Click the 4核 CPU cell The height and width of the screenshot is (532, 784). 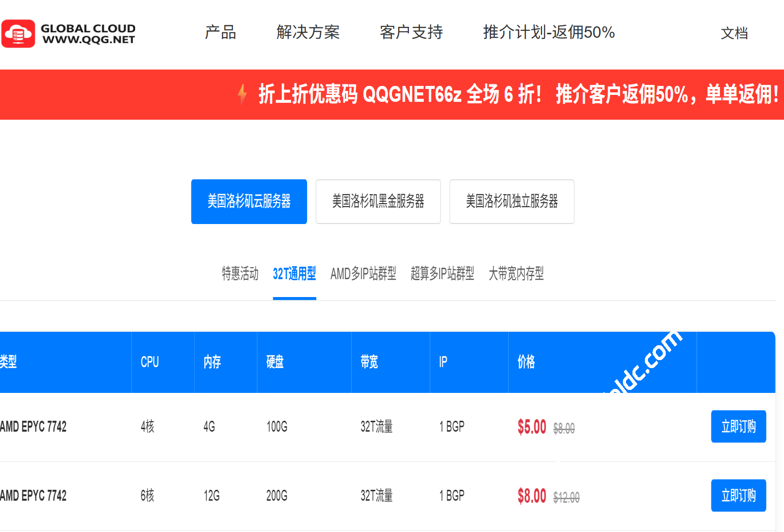coord(148,427)
